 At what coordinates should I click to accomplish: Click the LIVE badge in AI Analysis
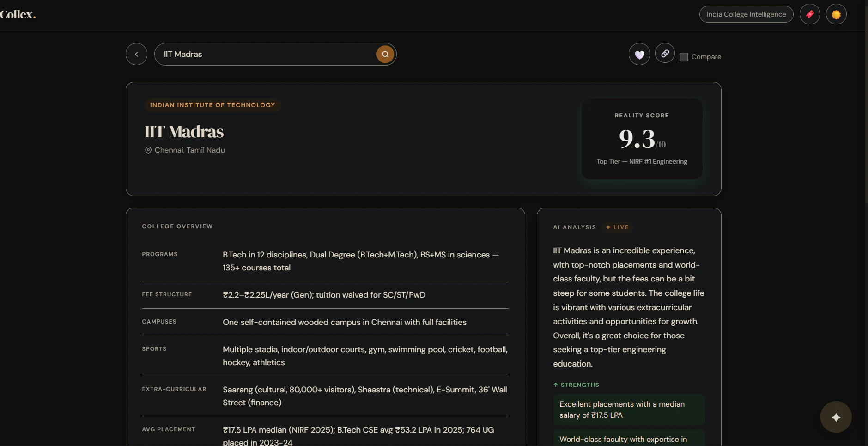click(617, 227)
